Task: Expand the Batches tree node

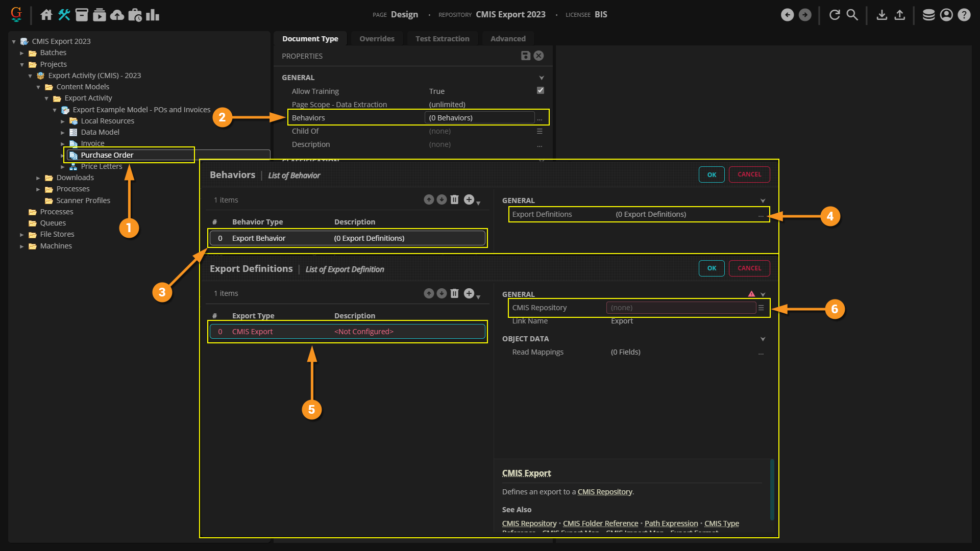Action: [x=22, y=53]
